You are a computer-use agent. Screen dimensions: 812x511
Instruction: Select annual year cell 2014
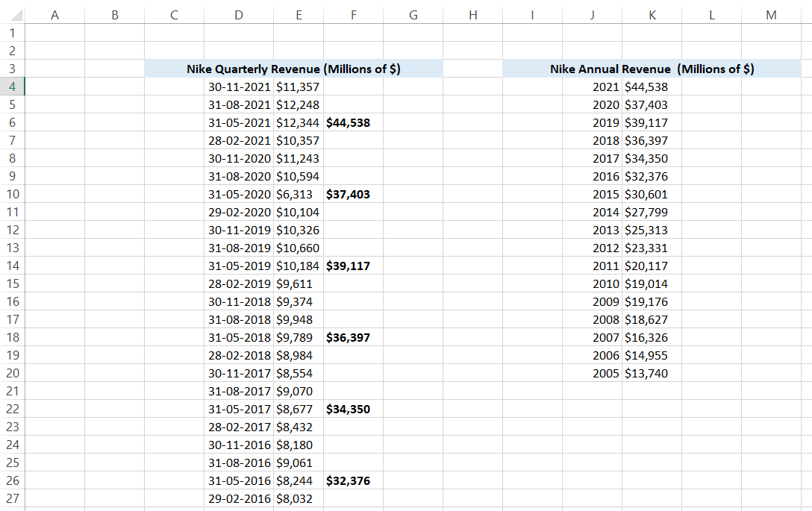[x=592, y=213]
